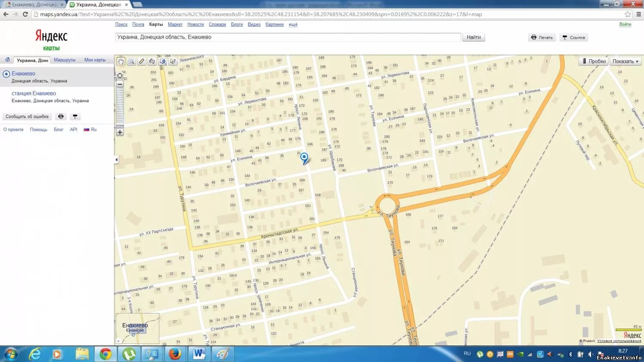
Task: Open Условия использования link on map
Action: tap(619, 341)
